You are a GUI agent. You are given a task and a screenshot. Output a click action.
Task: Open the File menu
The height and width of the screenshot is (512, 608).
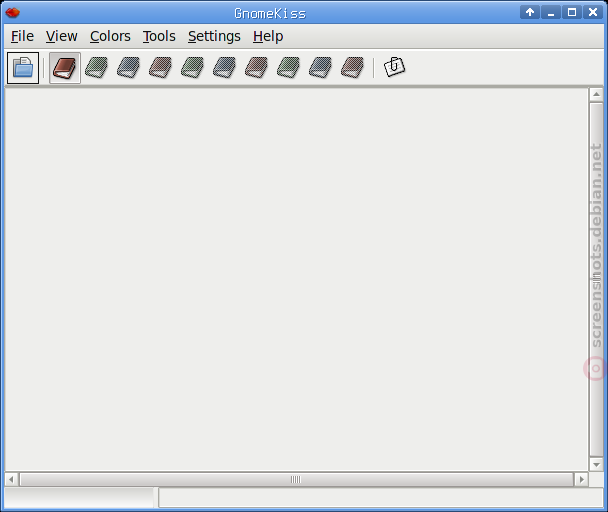pos(22,36)
